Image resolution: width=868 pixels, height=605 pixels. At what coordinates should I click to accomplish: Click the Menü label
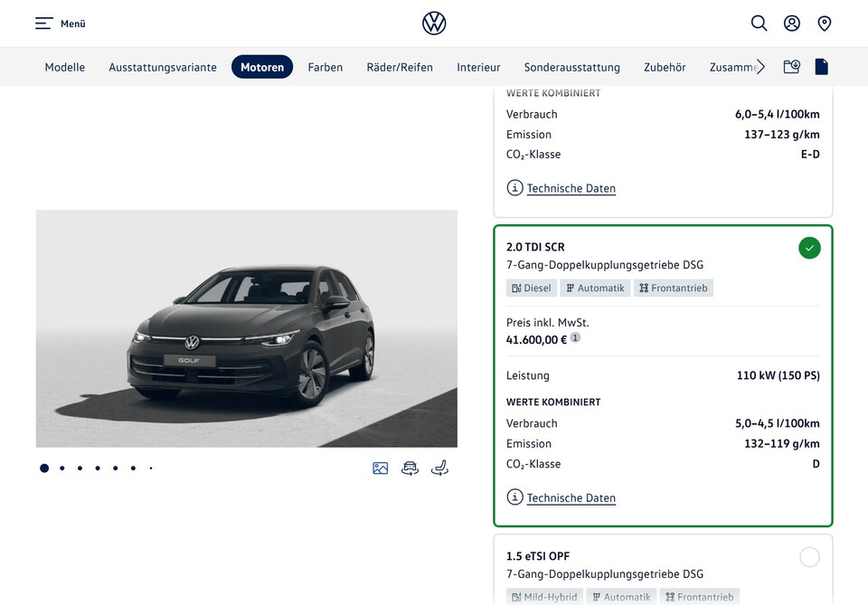coord(73,24)
